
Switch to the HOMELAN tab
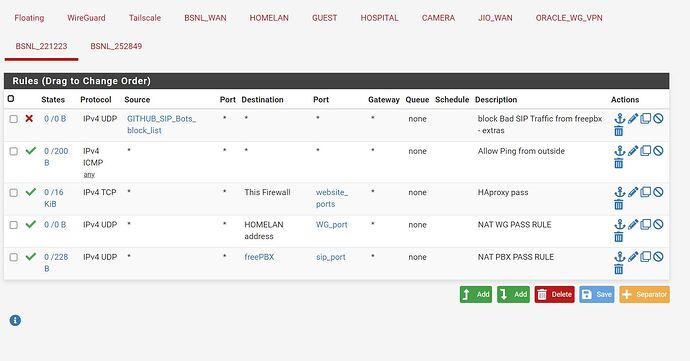point(269,18)
